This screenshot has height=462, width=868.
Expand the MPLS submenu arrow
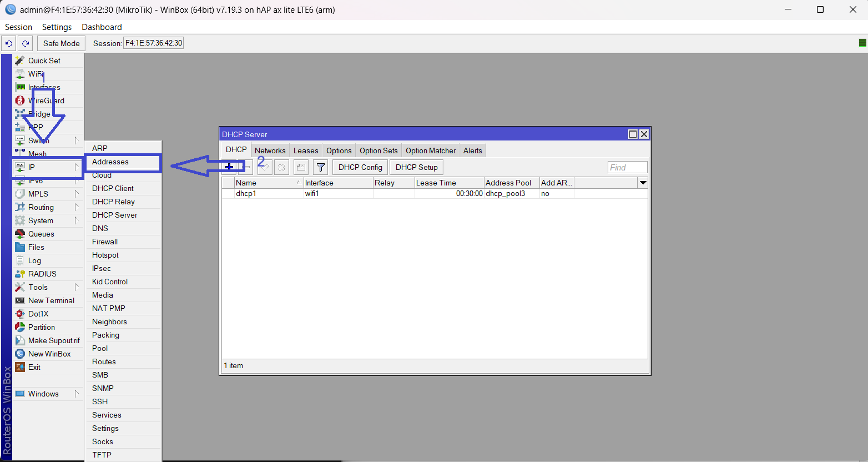click(77, 194)
